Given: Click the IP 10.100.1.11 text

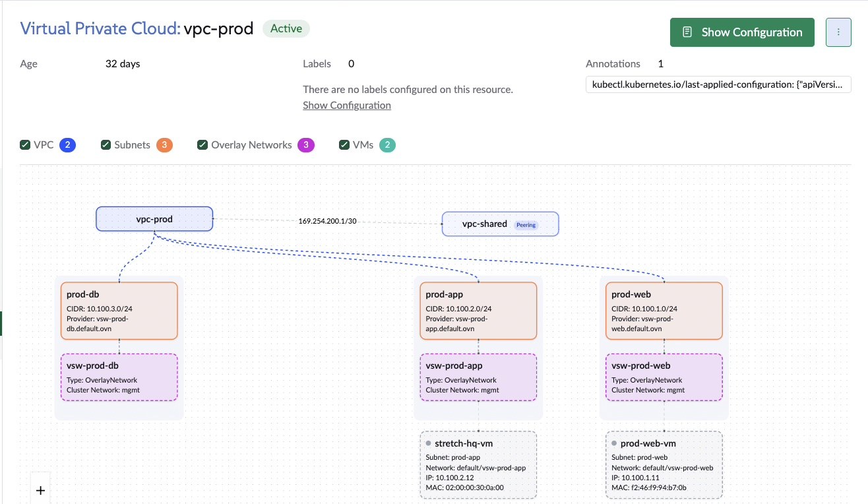Looking at the screenshot, I should [x=636, y=477].
